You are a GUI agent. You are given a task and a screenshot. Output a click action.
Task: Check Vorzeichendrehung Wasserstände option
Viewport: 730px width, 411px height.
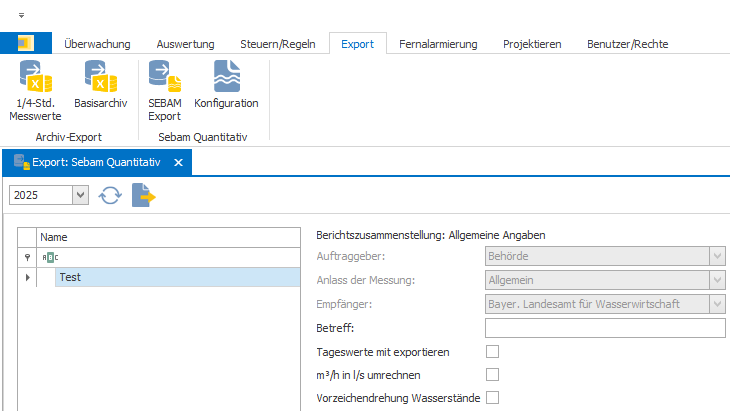point(492,397)
